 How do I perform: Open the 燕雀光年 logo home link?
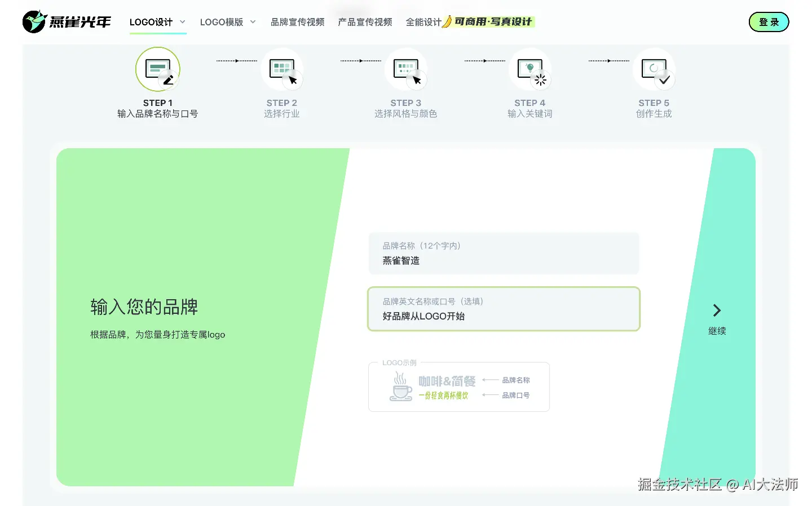coord(67,22)
